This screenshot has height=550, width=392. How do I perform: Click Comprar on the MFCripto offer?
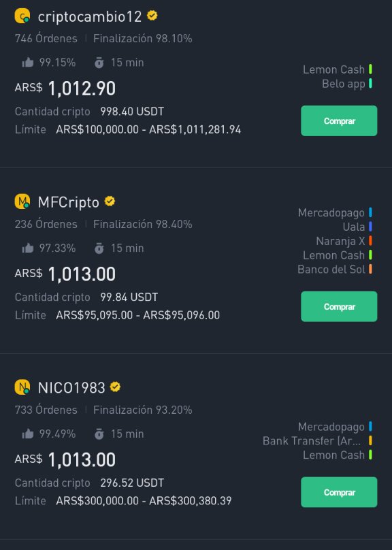339,306
